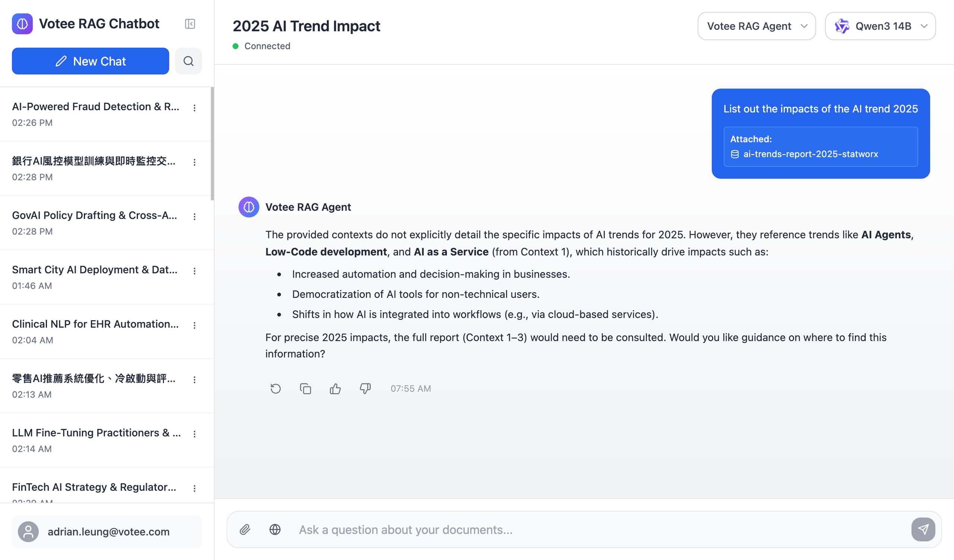Screen dimensions: 954x560
Task: Click the adrian.leung@votee.com account avatar
Action: (28, 531)
